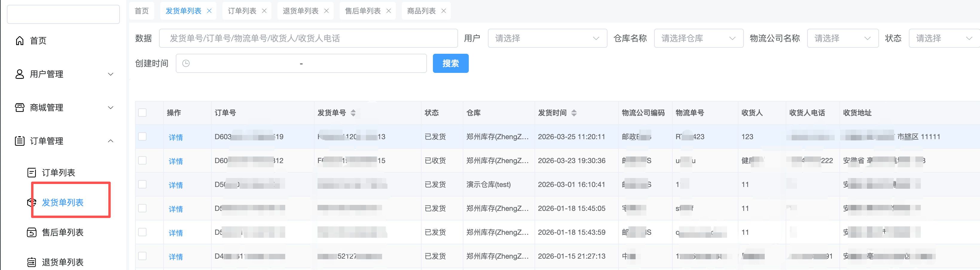The image size is (980, 270).
Task: Open 详情 for 演示仓库(test) row
Action: pos(176,185)
